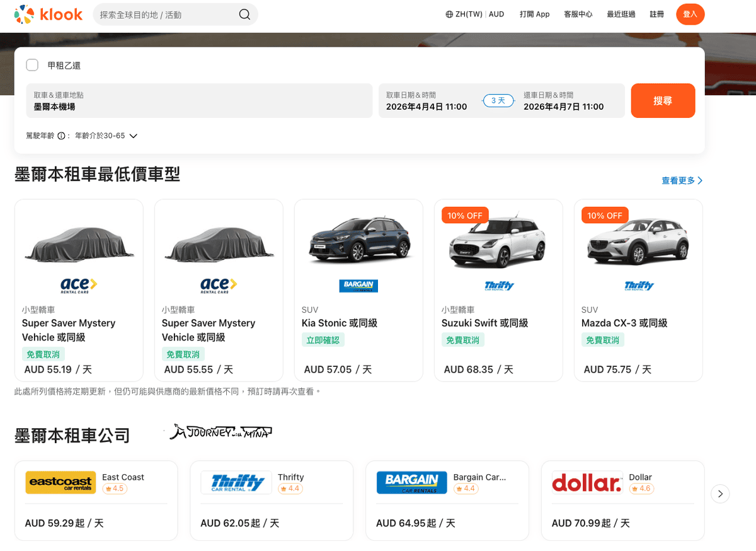Viewport: 756px width, 551px height.
Task: Click the 墨爾本租車最低價車型 heading
Action: [x=98, y=174]
